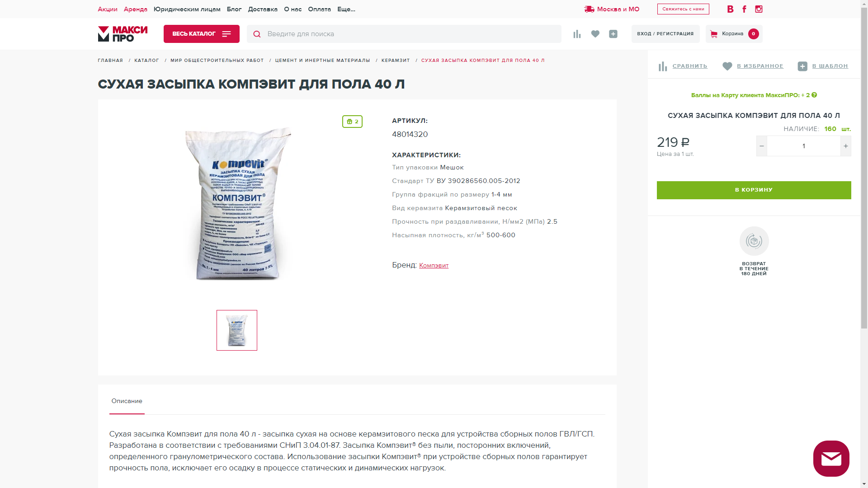The width and height of the screenshot is (868, 488).
Task: Click the header template plus icon
Action: (613, 34)
